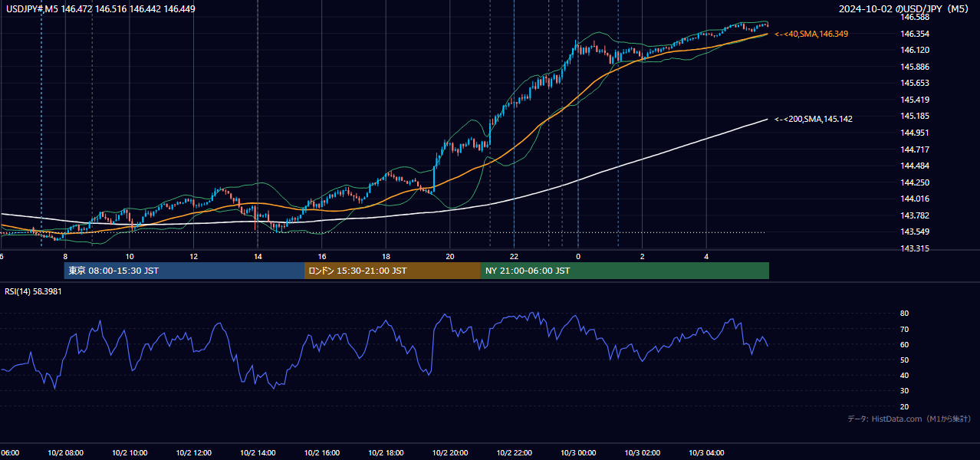Viewport: 980px width, 460px height.
Task: Click price axis value 146.588
Action: [x=915, y=17]
